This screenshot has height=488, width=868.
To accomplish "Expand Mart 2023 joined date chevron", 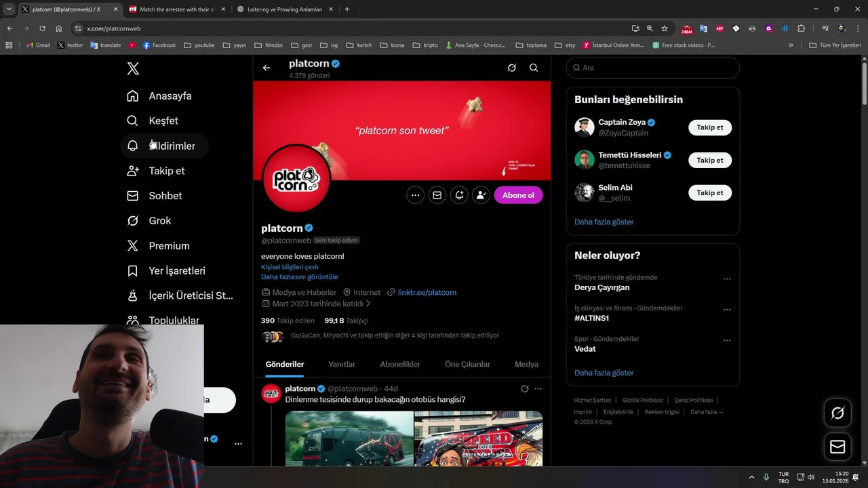I will click(368, 304).
